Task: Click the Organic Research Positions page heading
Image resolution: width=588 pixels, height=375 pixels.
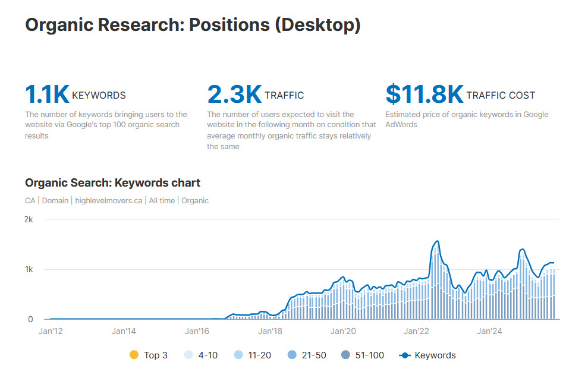Action: pos(193,26)
